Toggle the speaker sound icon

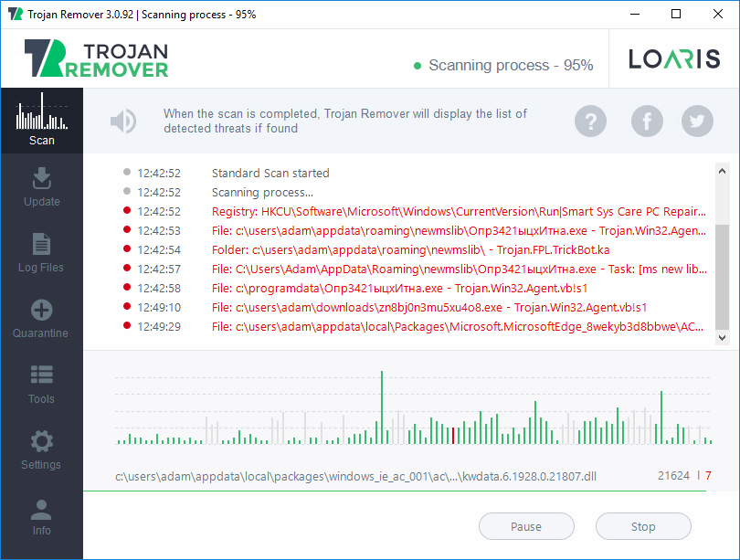(x=123, y=122)
